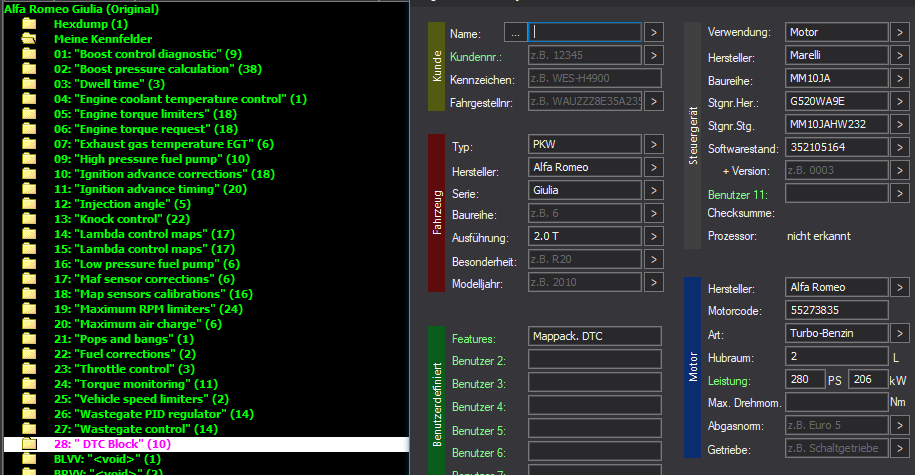The width and height of the screenshot is (915, 475).
Task: Click the Stgnr.Her. field G520WA9E
Action: pos(837,102)
